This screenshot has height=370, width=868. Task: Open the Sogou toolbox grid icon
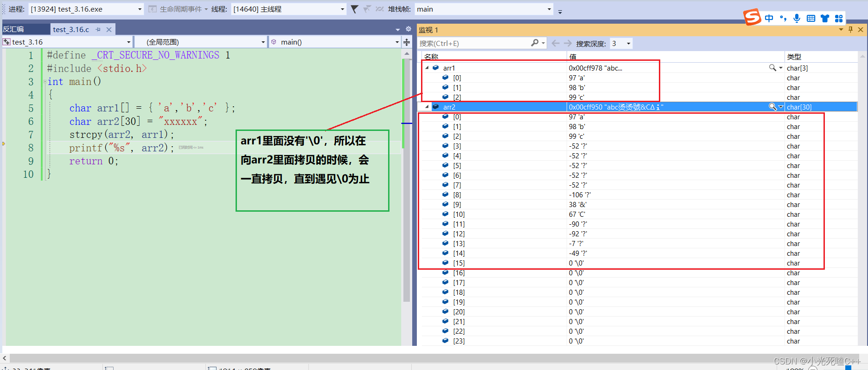click(839, 18)
